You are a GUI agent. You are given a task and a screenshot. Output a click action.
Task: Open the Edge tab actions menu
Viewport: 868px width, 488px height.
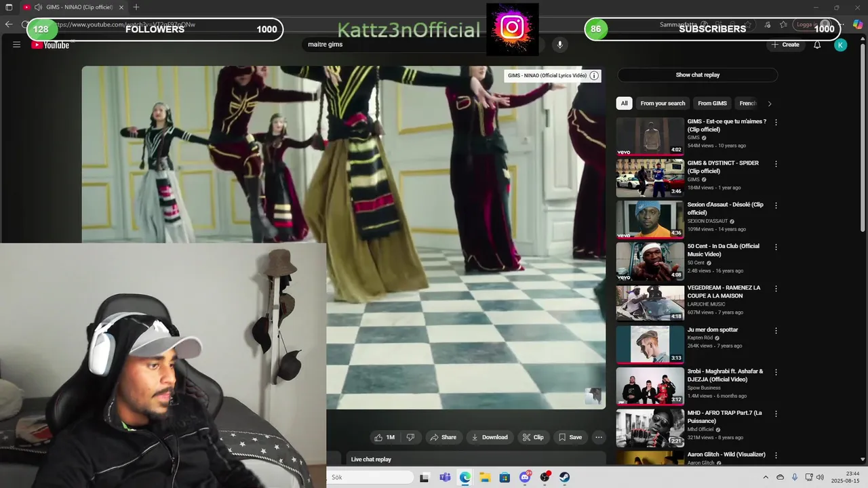pos(9,7)
